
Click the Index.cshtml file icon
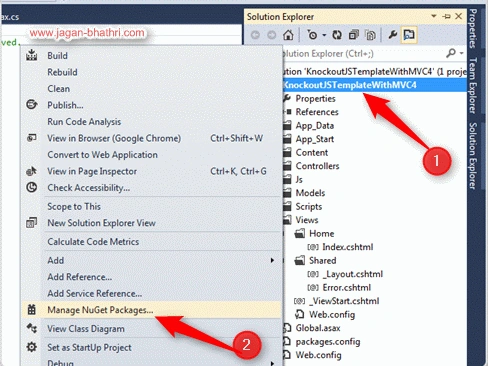click(x=313, y=247)
